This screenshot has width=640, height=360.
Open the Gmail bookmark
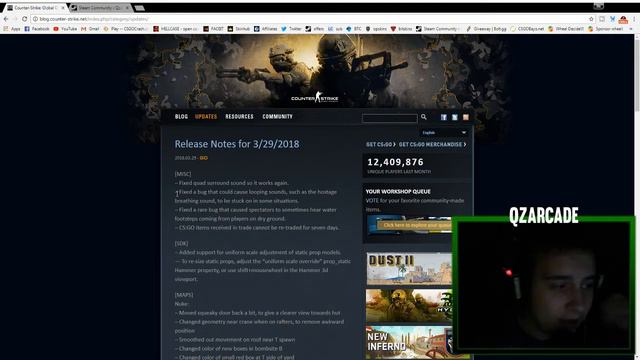click(x=90, y=29)
